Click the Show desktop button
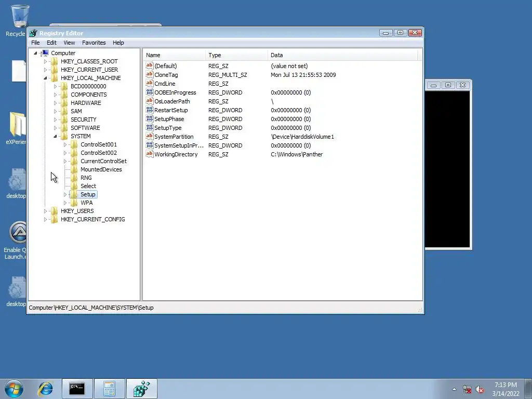The height and width of the screenshot is (399, 532). click(x=528, y=389)
